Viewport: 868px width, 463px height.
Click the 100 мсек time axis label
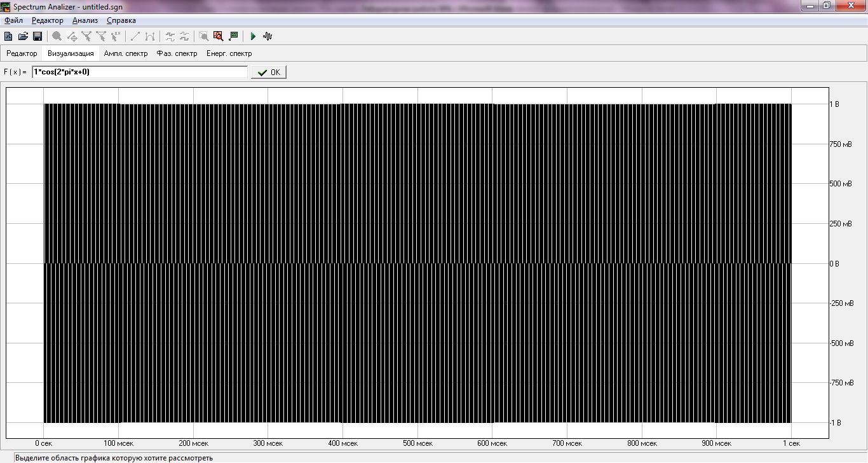(118, 443)
